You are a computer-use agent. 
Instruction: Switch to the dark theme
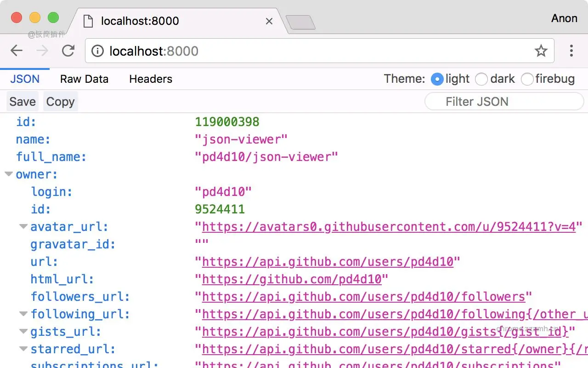tap(481, 79)
